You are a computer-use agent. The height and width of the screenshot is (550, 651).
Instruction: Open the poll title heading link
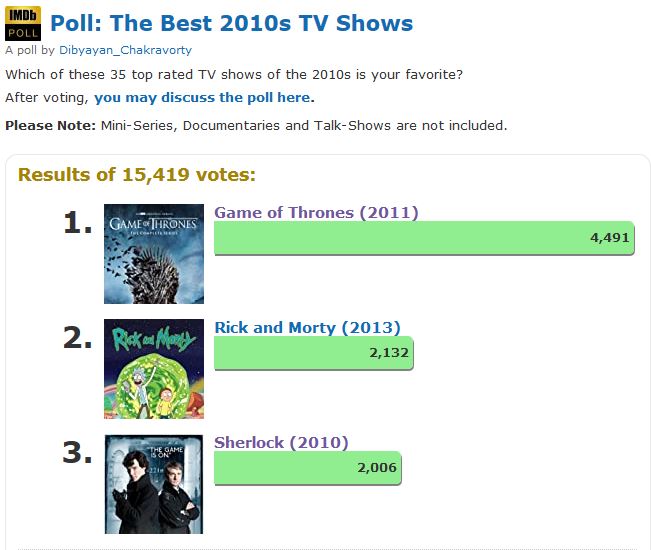point(231,23)
